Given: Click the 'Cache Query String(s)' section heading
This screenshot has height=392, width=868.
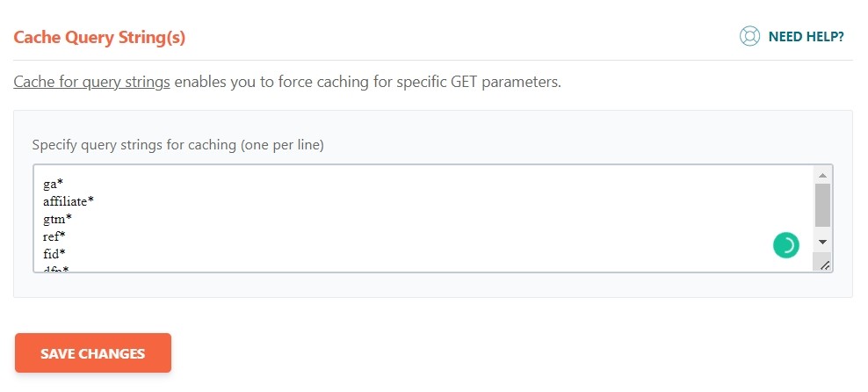Looking at the screenshot, I should [99, 38].
